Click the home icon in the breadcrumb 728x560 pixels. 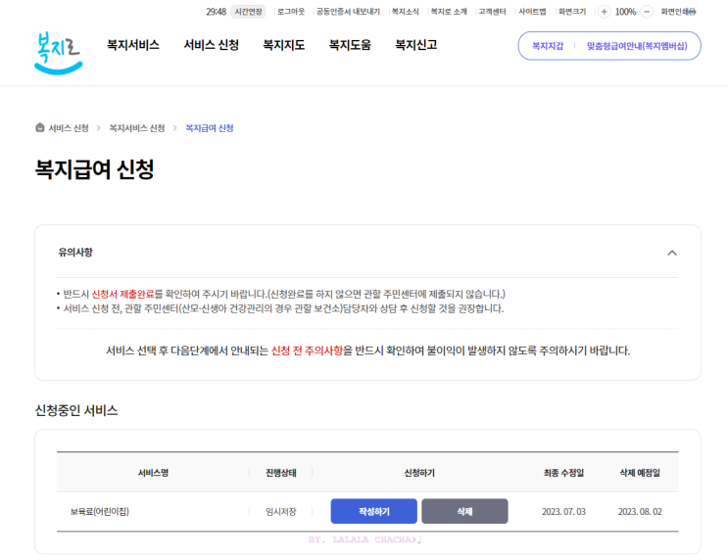pyautogui.click(x=40, y=127)
